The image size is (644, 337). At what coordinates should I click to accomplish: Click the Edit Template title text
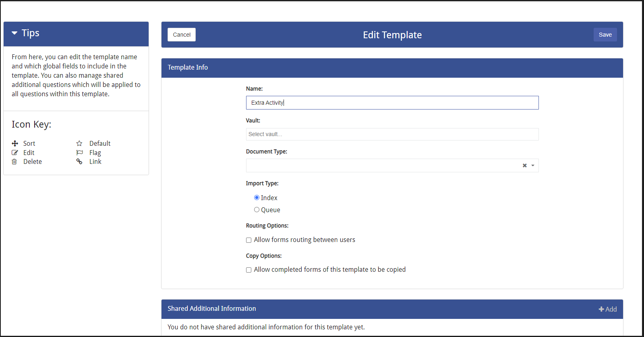[x=392, y=35]
